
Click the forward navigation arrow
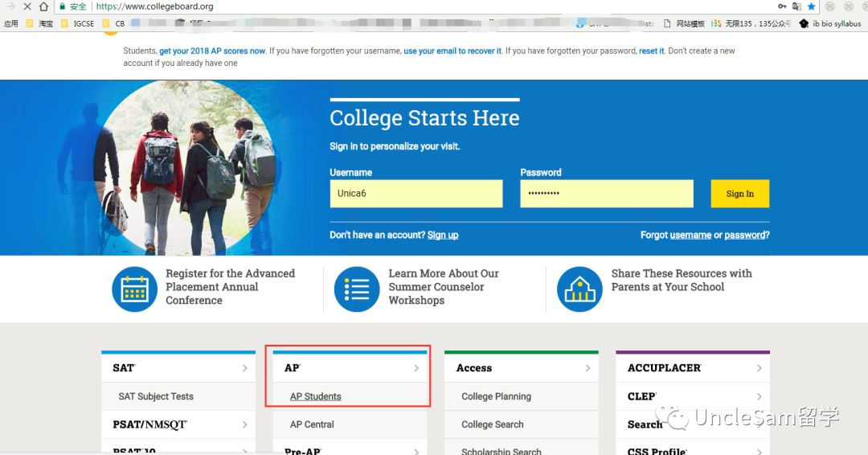click(x=10, y=6)
